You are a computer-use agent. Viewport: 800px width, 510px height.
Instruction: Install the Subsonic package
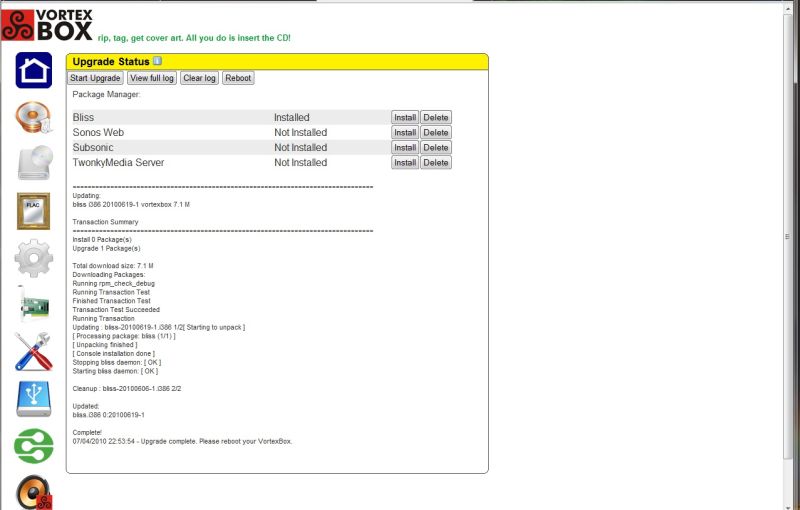click(x=405, y=147)
